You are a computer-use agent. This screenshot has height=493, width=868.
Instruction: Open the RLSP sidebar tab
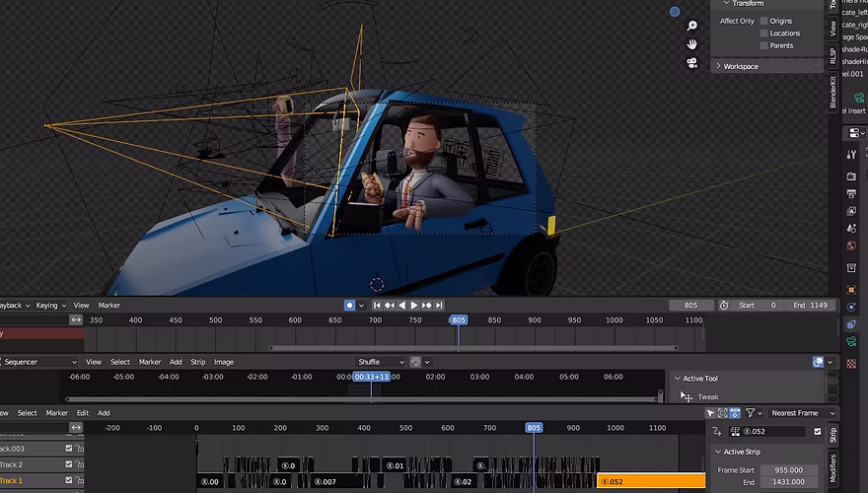(832, 55)
